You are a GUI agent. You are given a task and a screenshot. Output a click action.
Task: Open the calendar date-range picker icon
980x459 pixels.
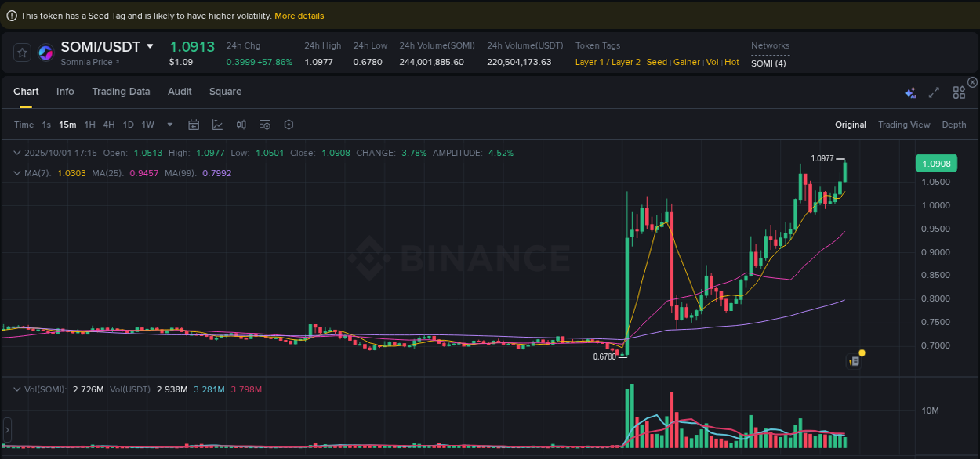pos(194,125)
